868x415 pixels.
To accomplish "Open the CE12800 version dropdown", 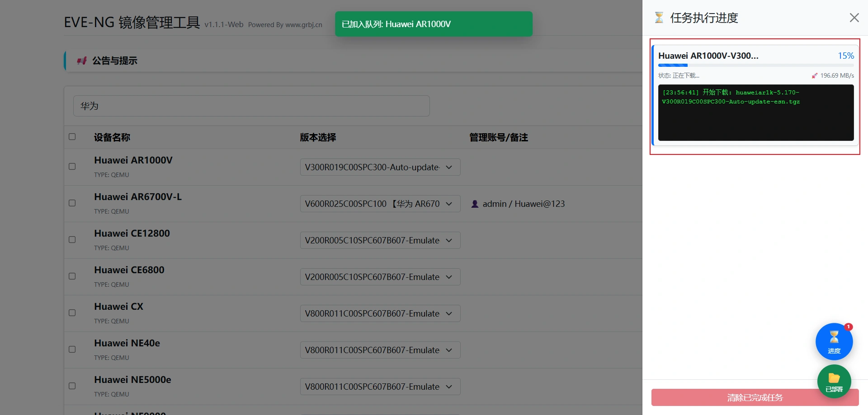I will (x=380, y=240).
